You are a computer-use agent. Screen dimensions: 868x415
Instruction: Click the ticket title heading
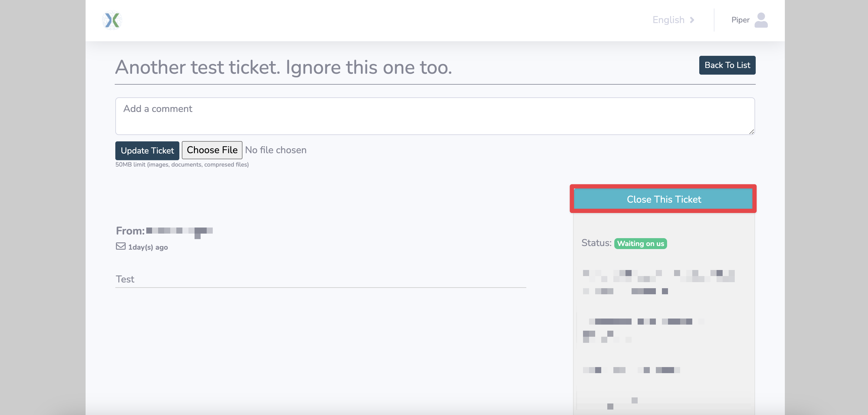283,67
